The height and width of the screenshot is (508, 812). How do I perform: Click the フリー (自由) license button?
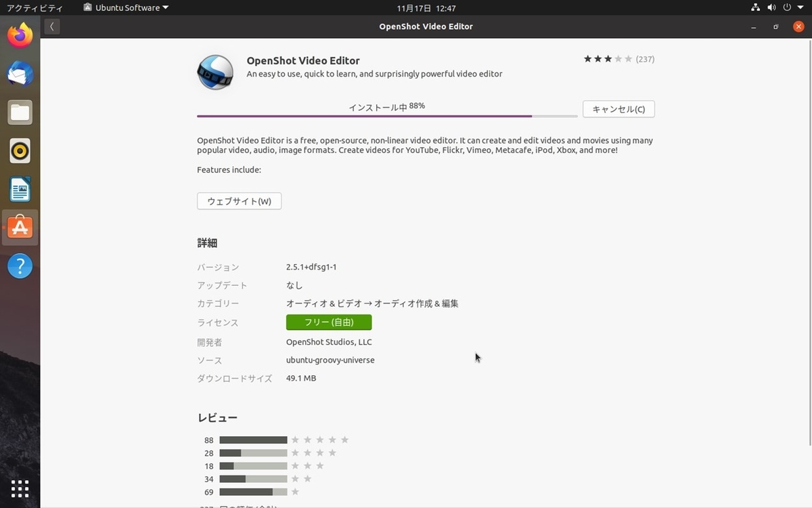[329, 322]
